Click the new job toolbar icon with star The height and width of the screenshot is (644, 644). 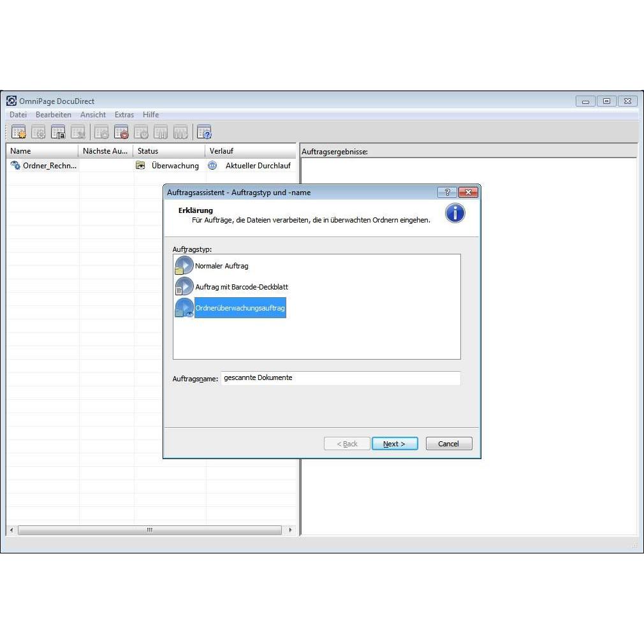(18, 132)
